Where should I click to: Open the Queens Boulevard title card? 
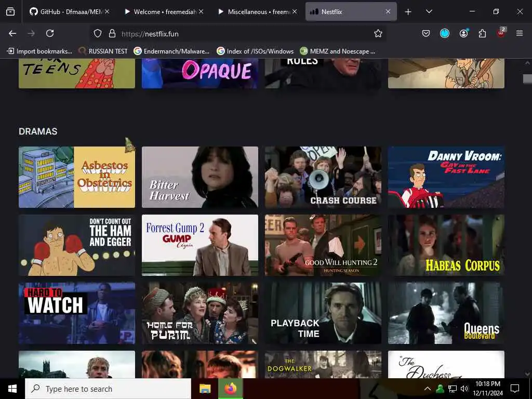coord(446,313)
